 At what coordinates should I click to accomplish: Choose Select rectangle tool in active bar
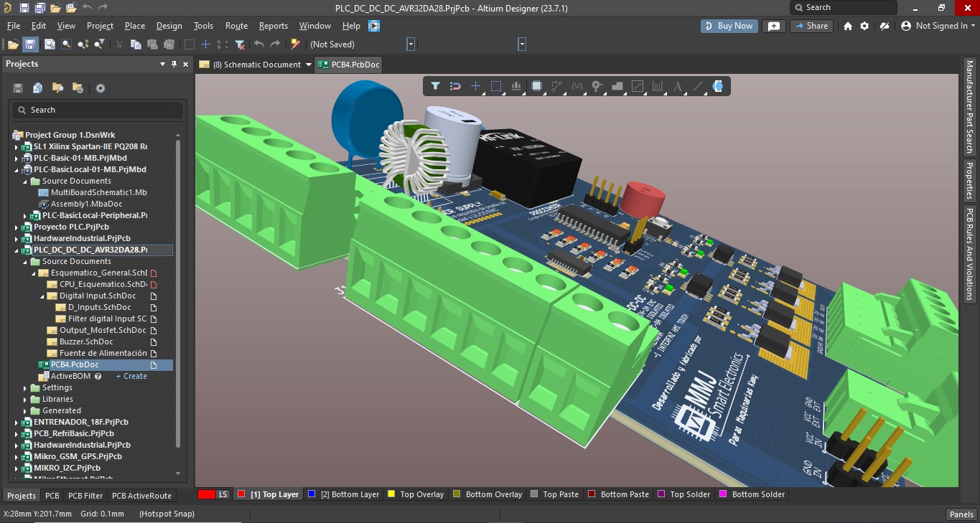click(496, 86)
